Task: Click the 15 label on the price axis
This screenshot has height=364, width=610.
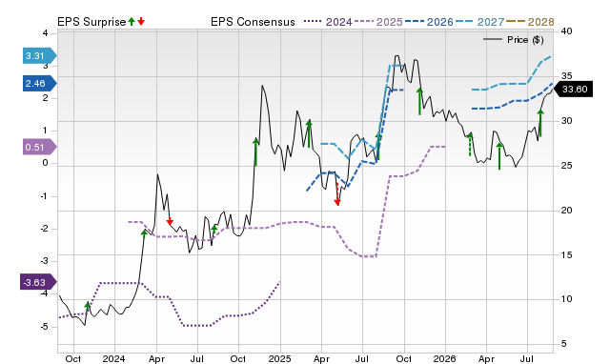Action: pyautogui.click(x=567, y=255)
